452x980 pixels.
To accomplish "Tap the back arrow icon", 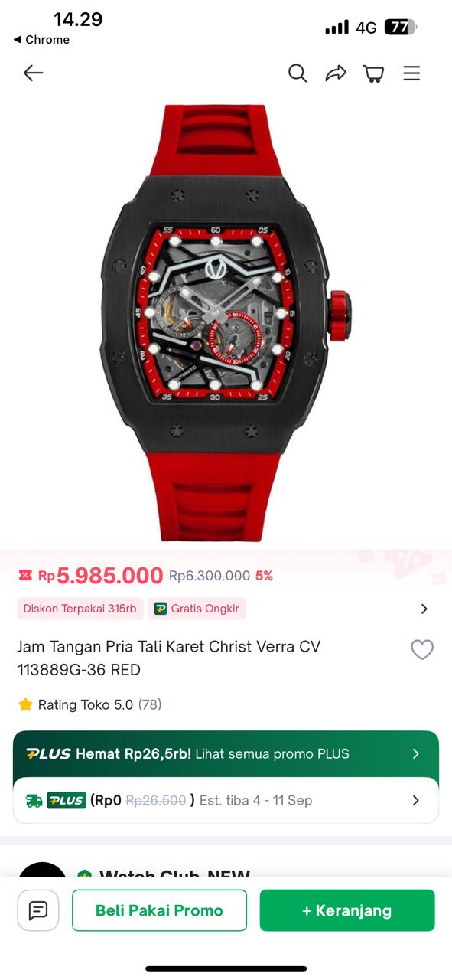I will 33,73.
